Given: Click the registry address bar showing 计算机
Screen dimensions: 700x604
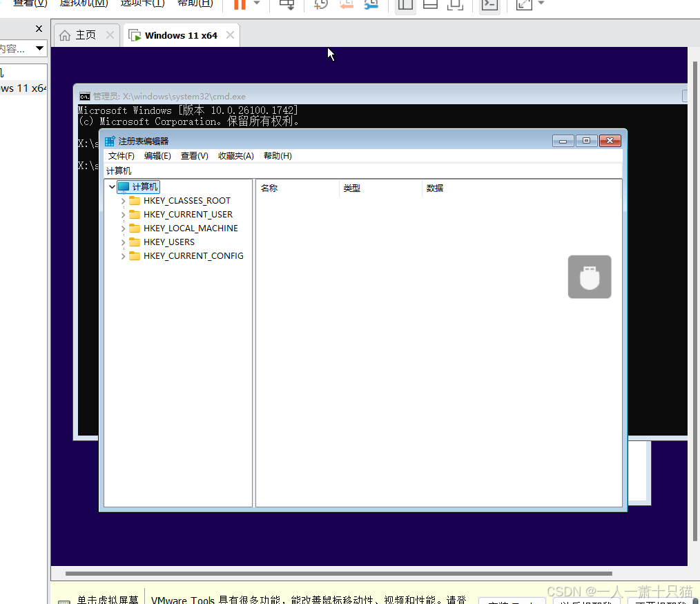Looking at the screenshot, I should [x=362, y=171].
